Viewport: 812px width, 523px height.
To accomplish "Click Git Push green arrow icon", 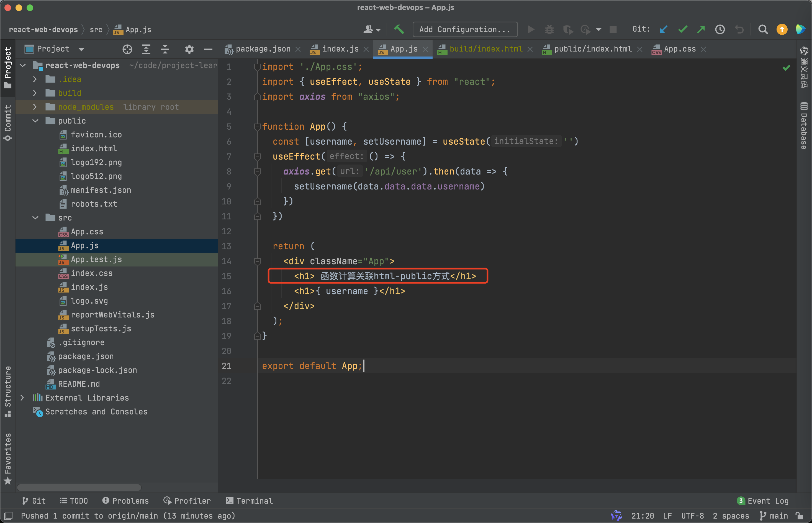I will click(701, 30).
